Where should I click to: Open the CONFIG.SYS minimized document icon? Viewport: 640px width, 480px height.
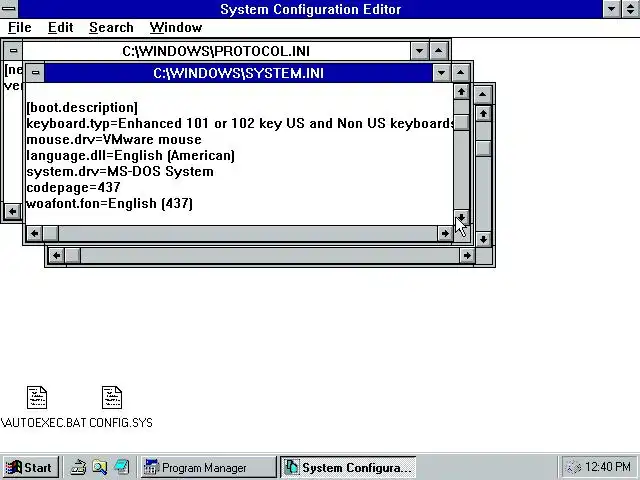tap(112, 398)
